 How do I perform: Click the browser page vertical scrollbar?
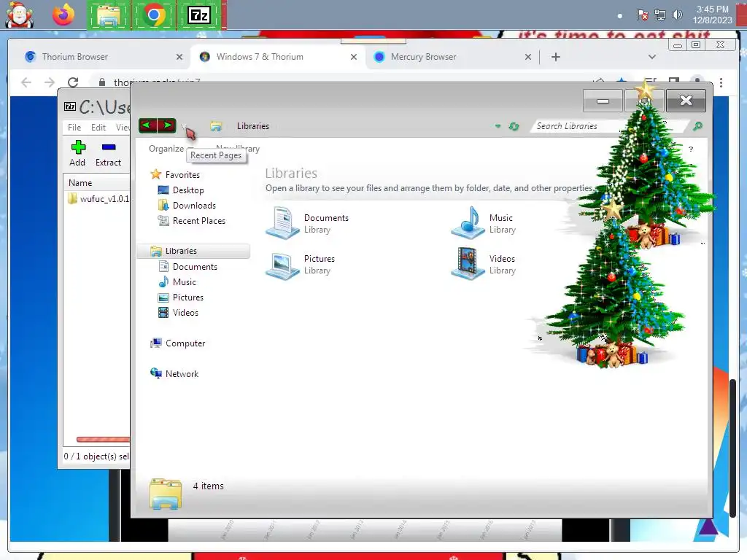click(732, 448)
